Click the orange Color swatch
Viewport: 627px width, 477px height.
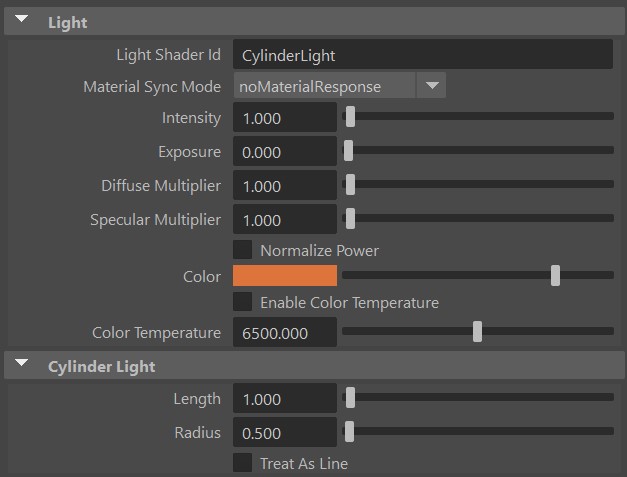[x=285, y=276]
